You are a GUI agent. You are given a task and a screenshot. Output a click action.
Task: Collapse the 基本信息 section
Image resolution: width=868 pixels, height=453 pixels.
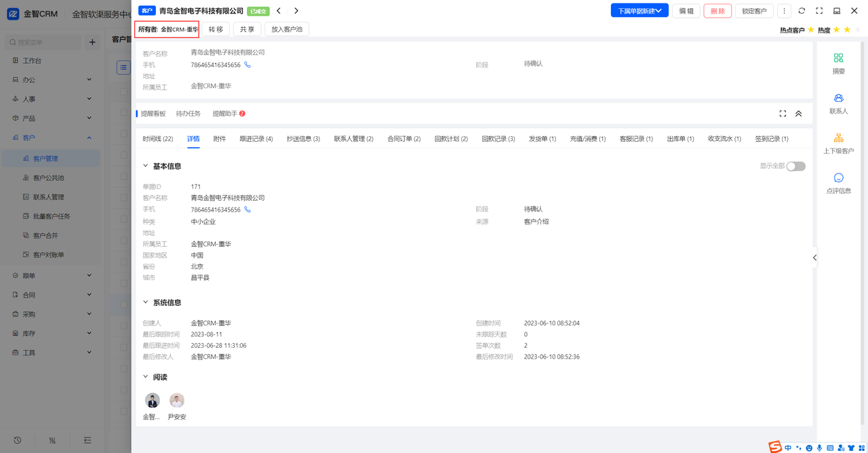(x=146, y=166)
